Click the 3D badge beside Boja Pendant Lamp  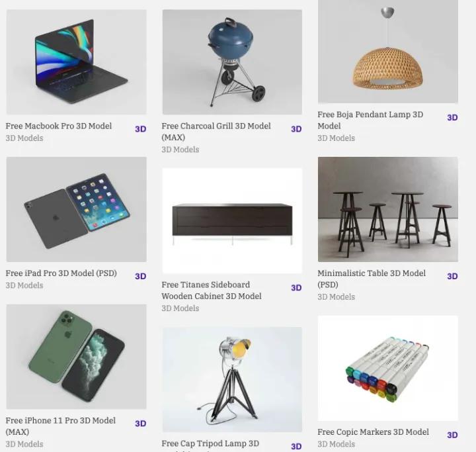coord(452,117)
